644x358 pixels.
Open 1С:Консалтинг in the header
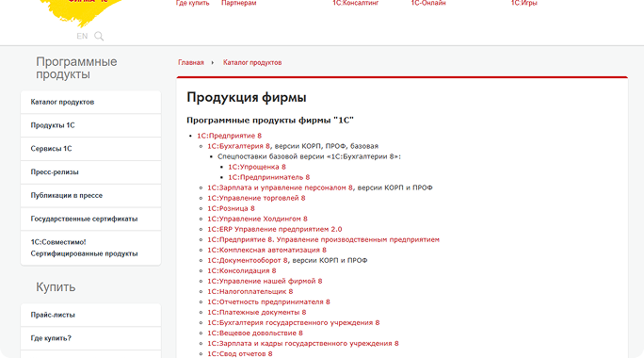coord(356,3)
